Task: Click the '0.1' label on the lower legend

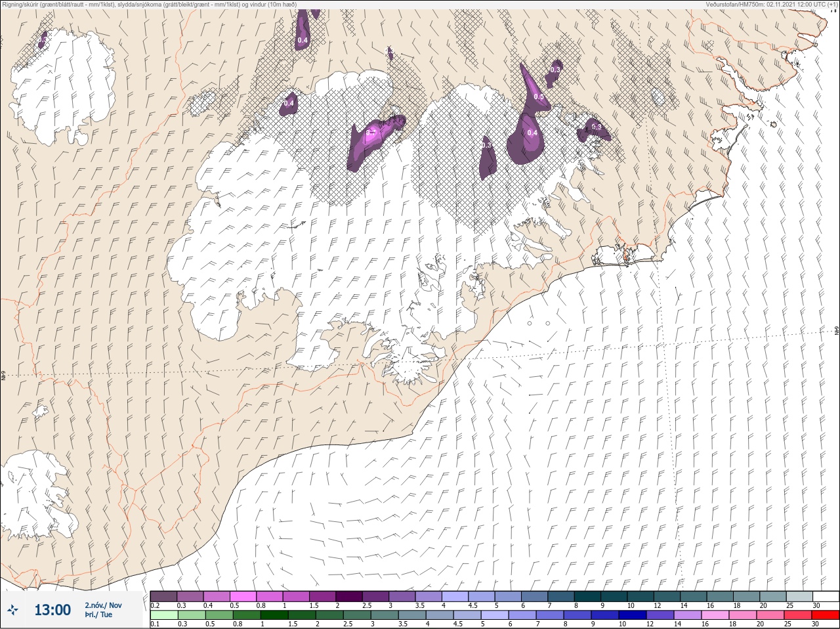Action: [155, 624]
